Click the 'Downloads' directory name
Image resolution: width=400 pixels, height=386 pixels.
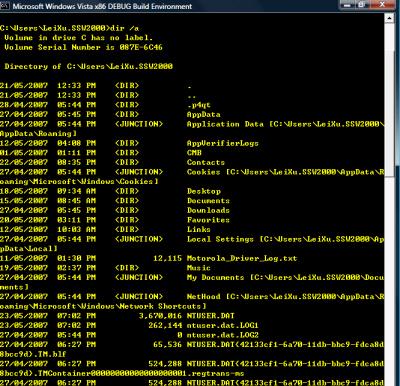coord(208,210)
